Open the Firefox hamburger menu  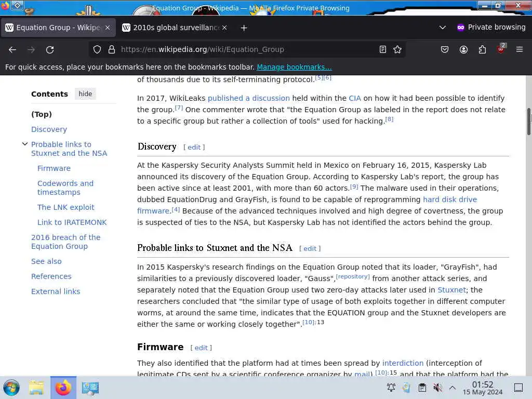[520, 49]
